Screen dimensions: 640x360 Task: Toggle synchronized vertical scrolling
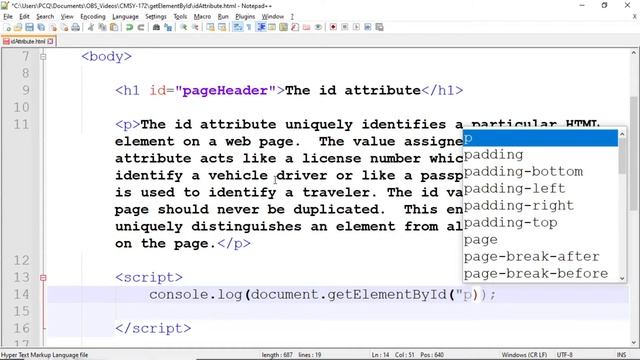210,27
